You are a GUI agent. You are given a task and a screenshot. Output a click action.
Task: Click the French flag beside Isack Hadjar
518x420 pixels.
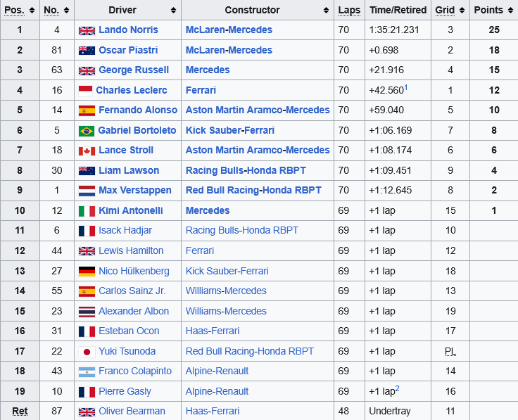click(x=87, y=231)
